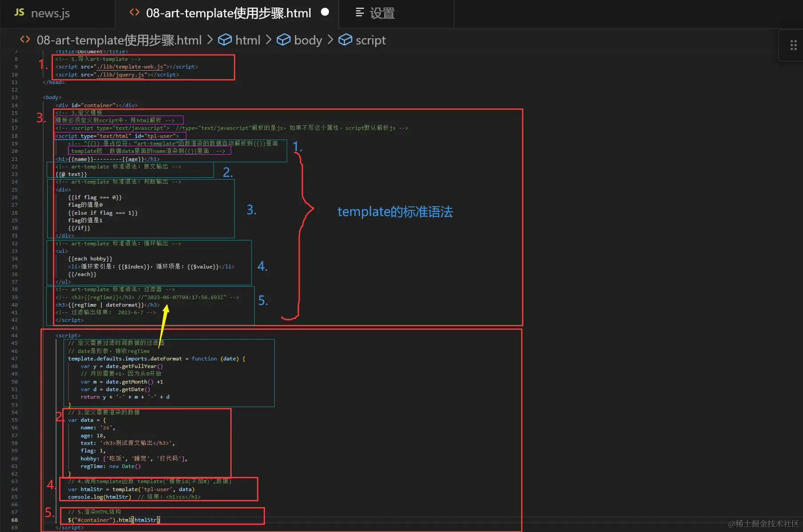Screen dimensions: 803x532
Task: Click the cube icon beside body breadcrumb
Action: (x=284, y=40)
